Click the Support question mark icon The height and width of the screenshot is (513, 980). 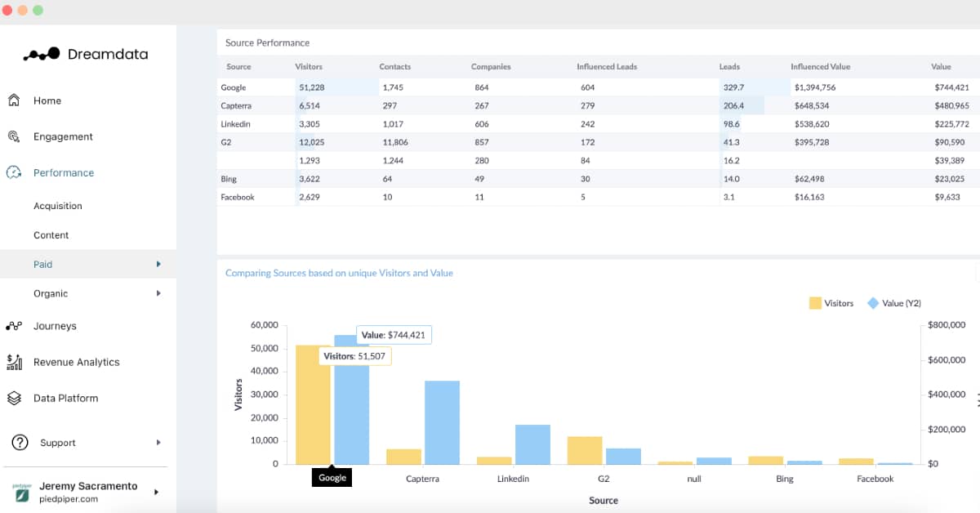[20, 442]
